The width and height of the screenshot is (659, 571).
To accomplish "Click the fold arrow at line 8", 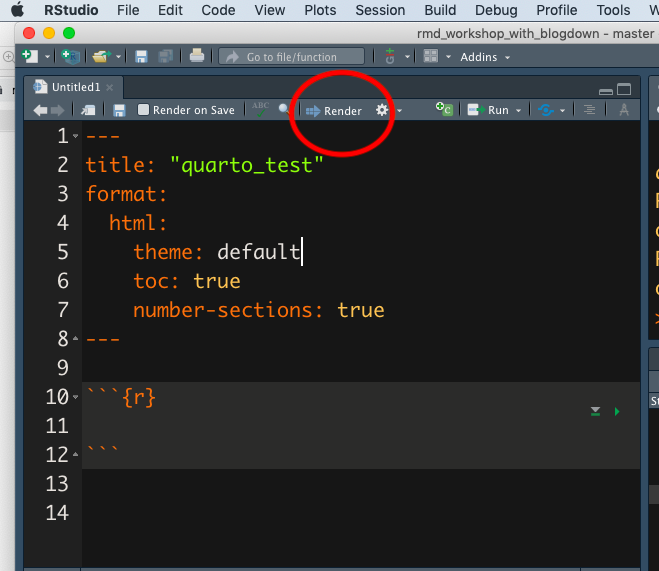I will click(x=75, y=338).
